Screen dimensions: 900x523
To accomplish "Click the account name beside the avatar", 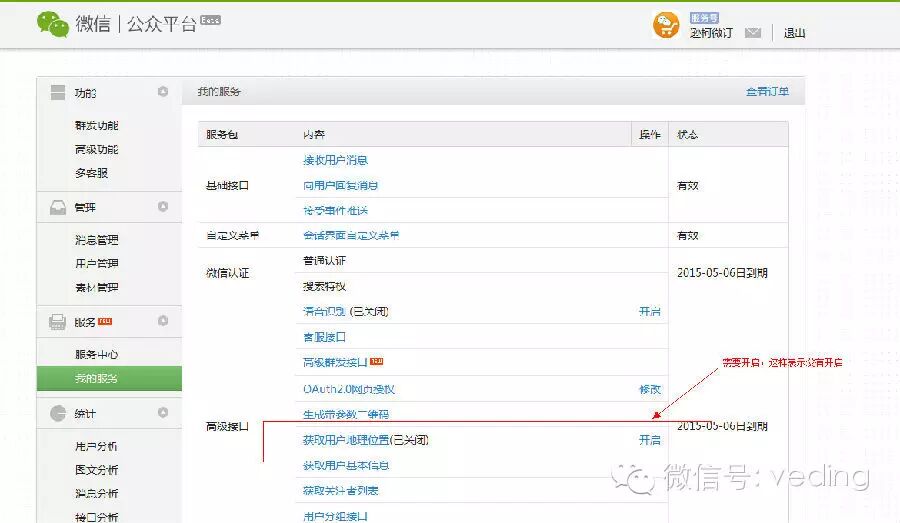I will click(711, 33).
